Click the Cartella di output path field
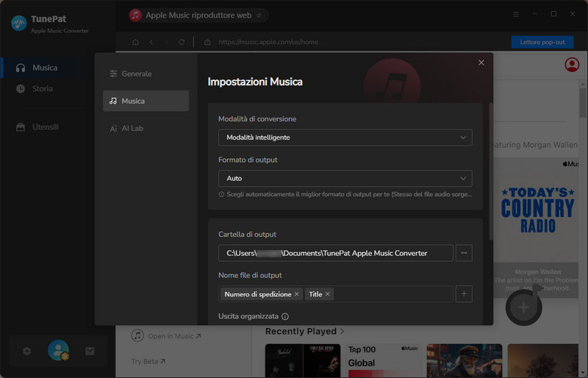588x378 pixels. [x=336, y=253]
